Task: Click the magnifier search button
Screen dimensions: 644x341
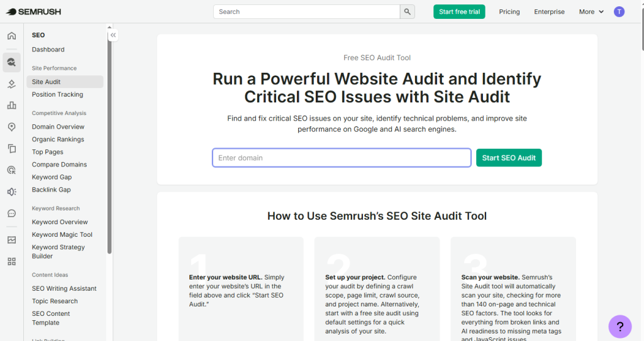Action: pos(407,12)
